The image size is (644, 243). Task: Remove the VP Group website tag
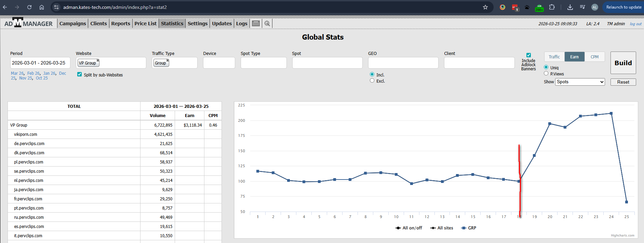click(98, 60)
